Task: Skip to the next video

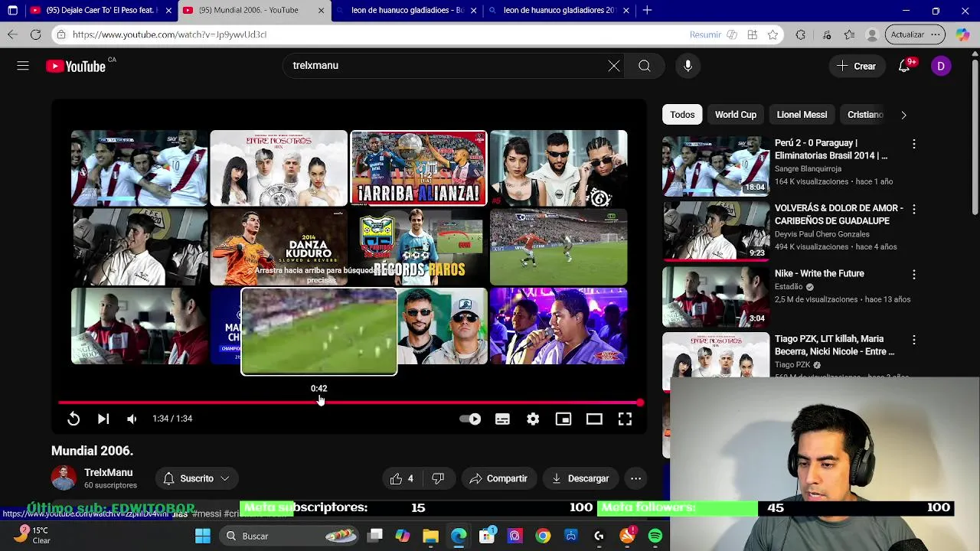Action: [103, 419]
